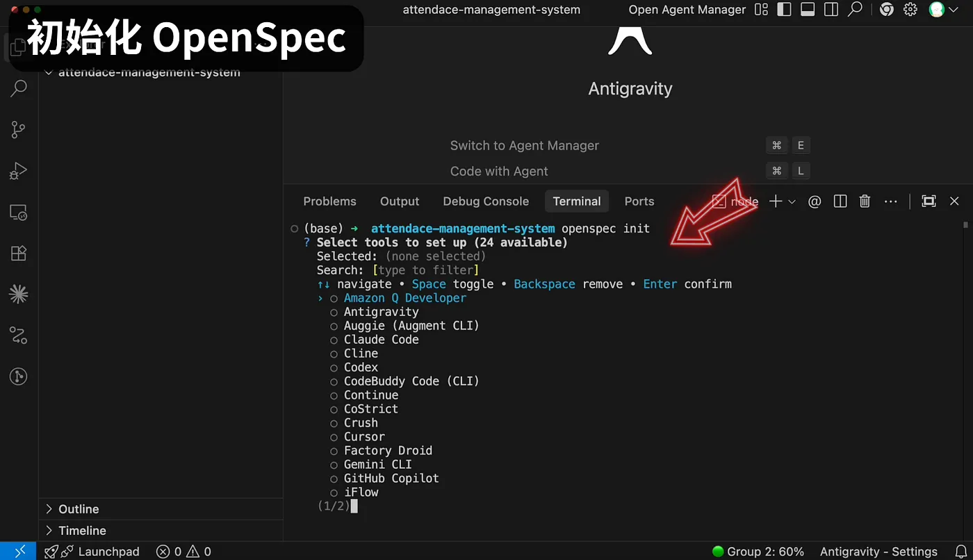
Task: Open the Chrome browser icon in title bar
Action: pyautogui.click(x=886, y=10)
